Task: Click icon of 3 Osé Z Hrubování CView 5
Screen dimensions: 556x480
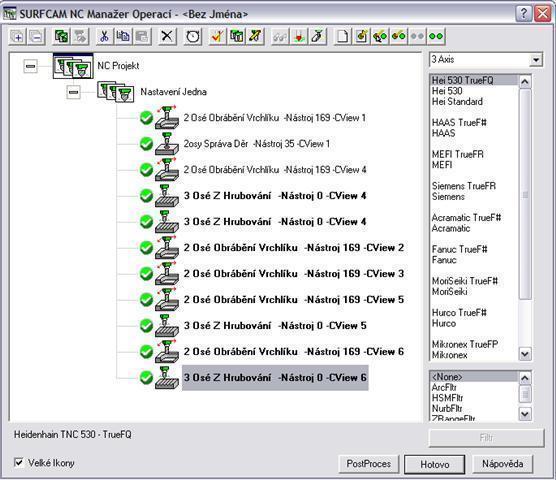Action: (167, 325)
